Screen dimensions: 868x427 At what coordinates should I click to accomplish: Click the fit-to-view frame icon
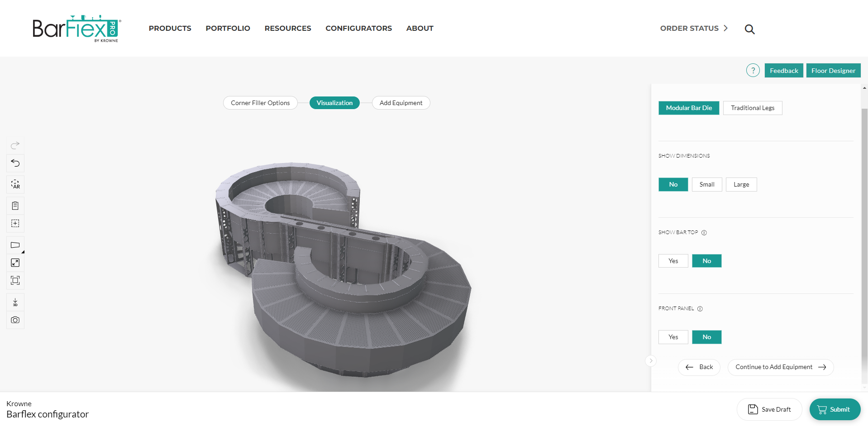[15, 280]
